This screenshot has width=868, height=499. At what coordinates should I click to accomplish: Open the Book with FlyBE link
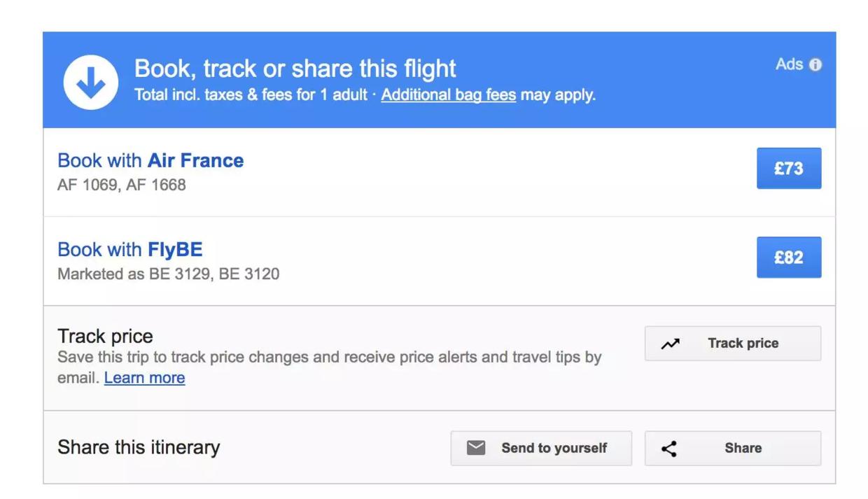pos(129,249)
